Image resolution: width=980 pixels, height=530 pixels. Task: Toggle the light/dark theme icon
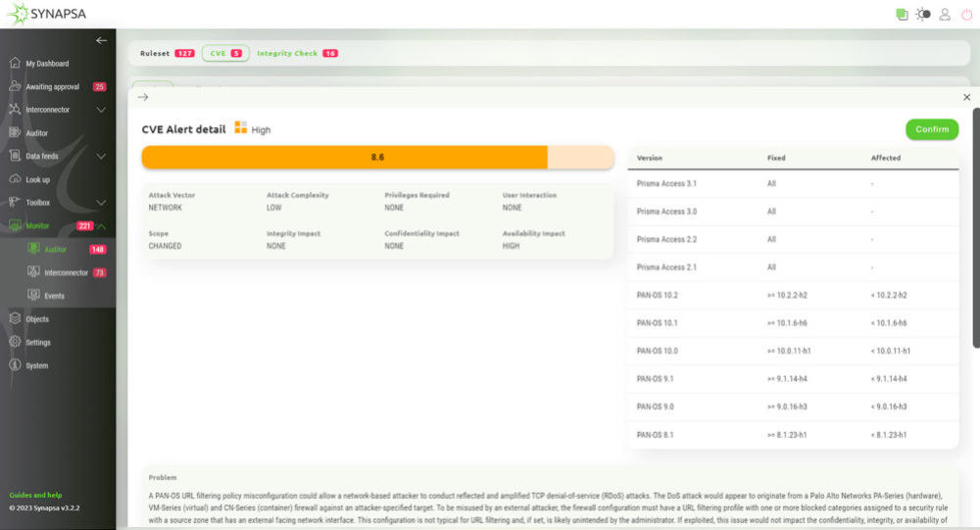(x=923, y=14)
